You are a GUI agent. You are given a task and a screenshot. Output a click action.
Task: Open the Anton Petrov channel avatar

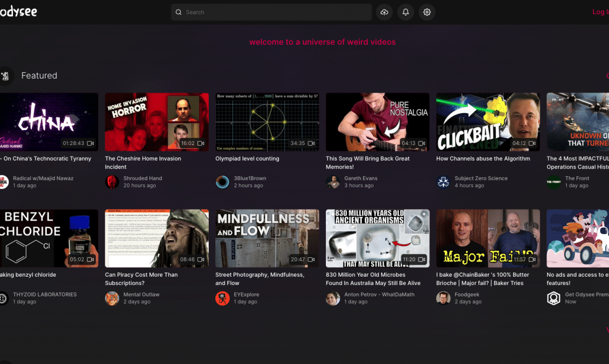[x=333, y=298]
